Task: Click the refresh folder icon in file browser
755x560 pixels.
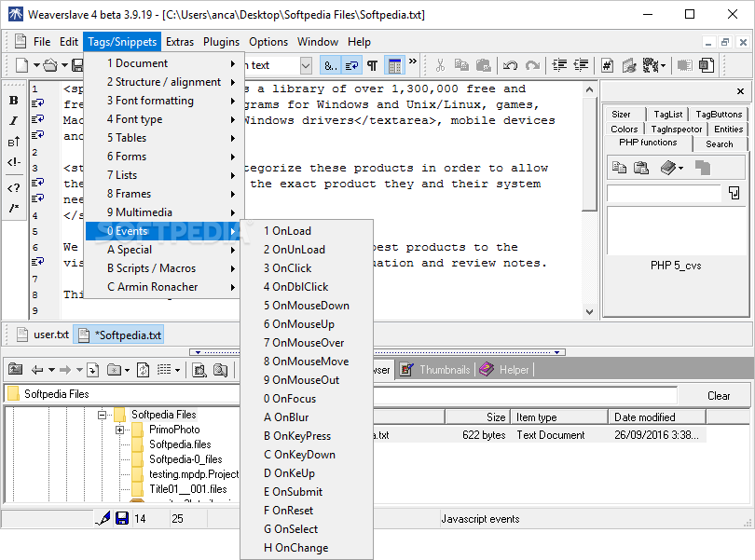Action: tap(143, 370)
